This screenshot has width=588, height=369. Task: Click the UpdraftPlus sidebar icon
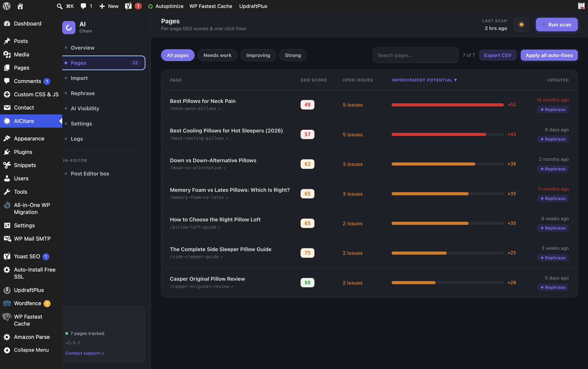[x=7, y=290]
